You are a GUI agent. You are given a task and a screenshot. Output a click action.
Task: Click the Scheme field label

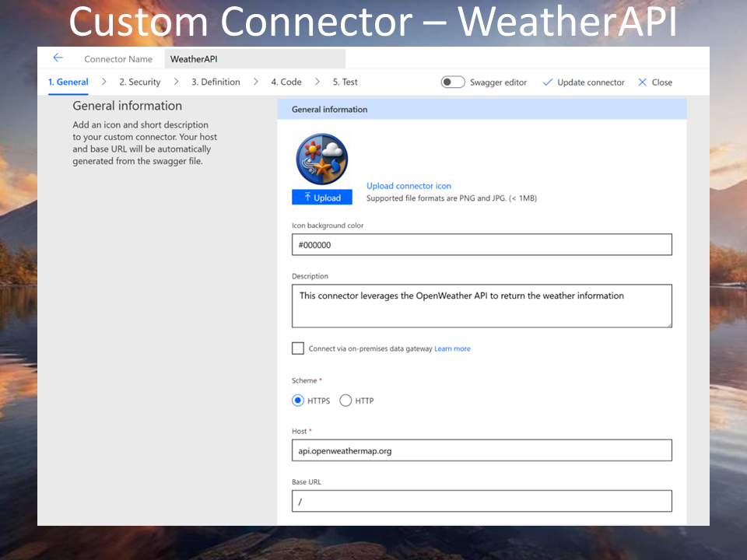[x=304, y=380]
